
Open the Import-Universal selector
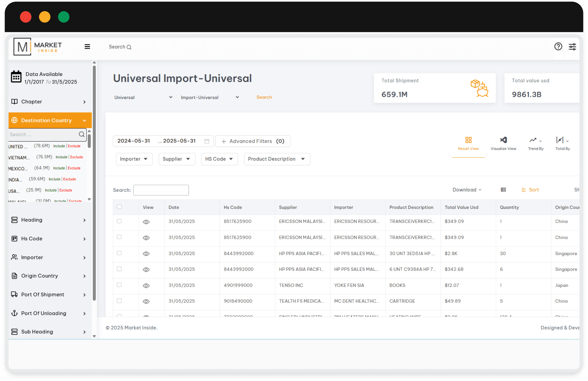(x=210, y=97)
